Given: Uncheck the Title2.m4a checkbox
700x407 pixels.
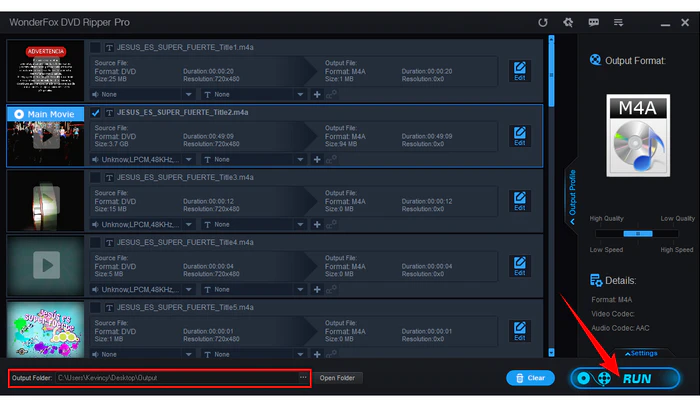Looking at the screenshot, I should point(95,112).
